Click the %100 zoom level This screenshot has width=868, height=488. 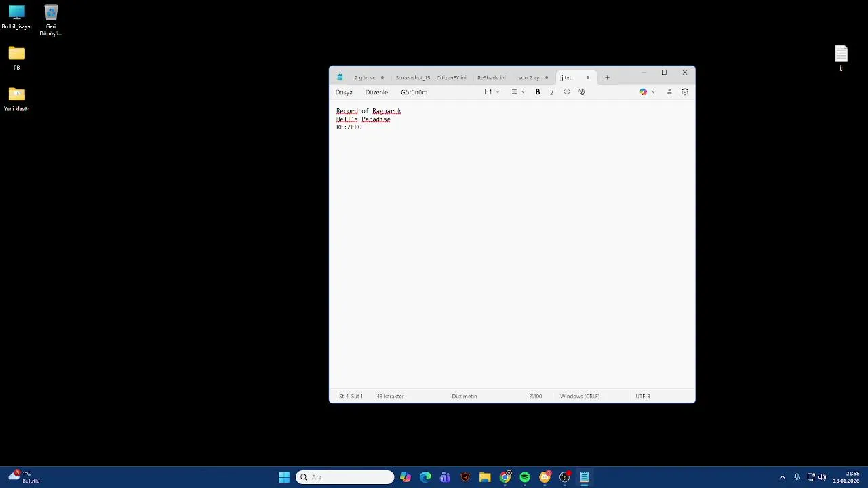pyautogui.click(x=536, y=396)
